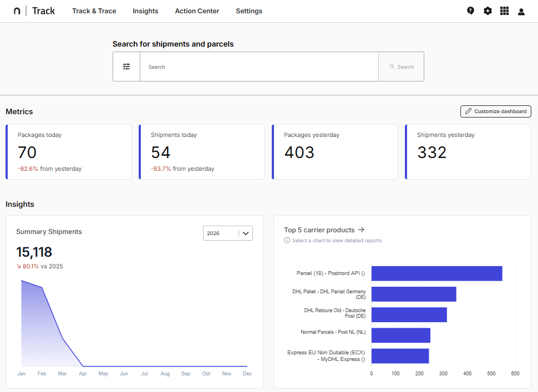
Task: Open the apps grid icon
Action: (504, 11)
